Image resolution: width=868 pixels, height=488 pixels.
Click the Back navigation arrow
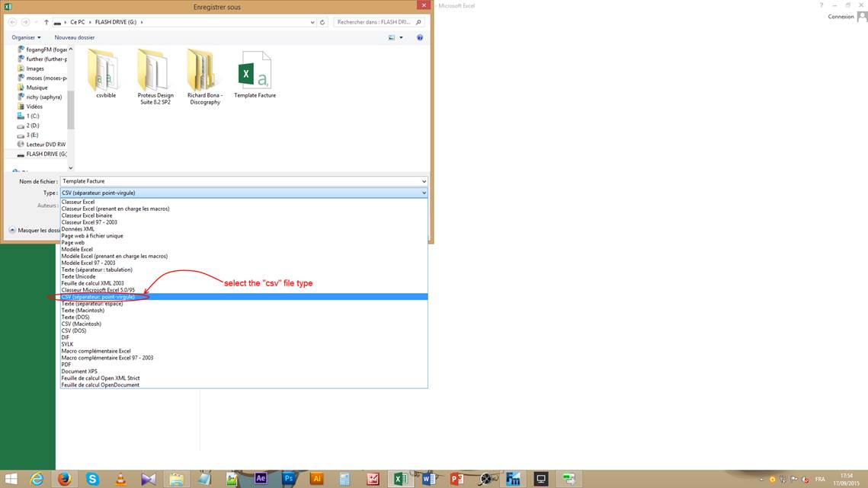coord(12,22)
